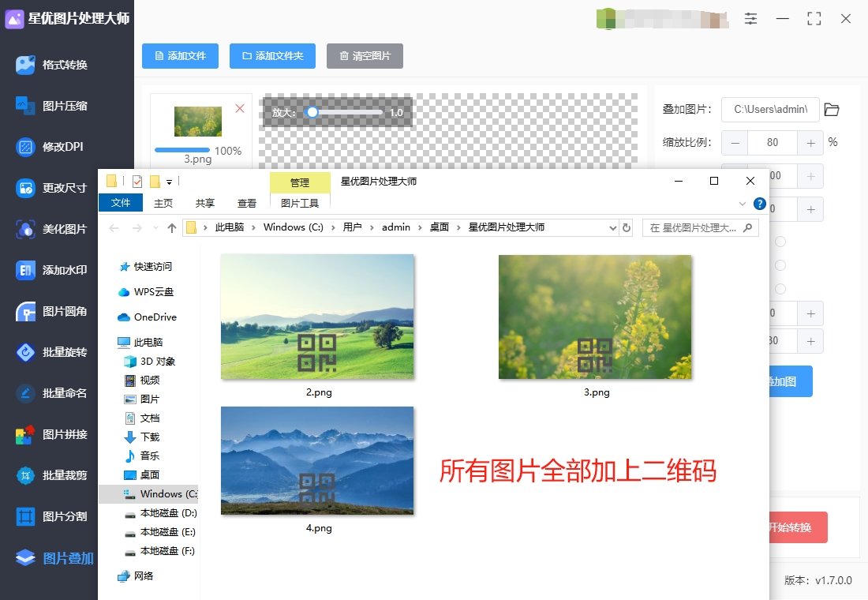Click the properties checkmark quick access icon
Screen dimensions: 868x600
tap(137, 181)
